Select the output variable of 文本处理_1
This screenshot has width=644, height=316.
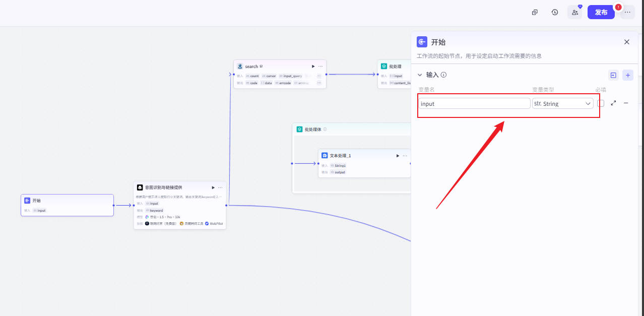(x=338, y=172)
